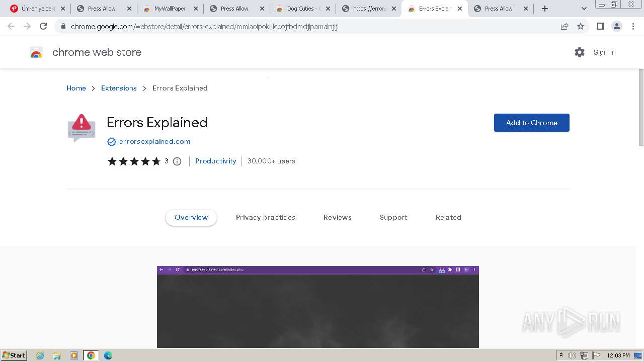This screenshot has width=644, height=362.
Task: Select the Related tab
Action: point(448,217)
